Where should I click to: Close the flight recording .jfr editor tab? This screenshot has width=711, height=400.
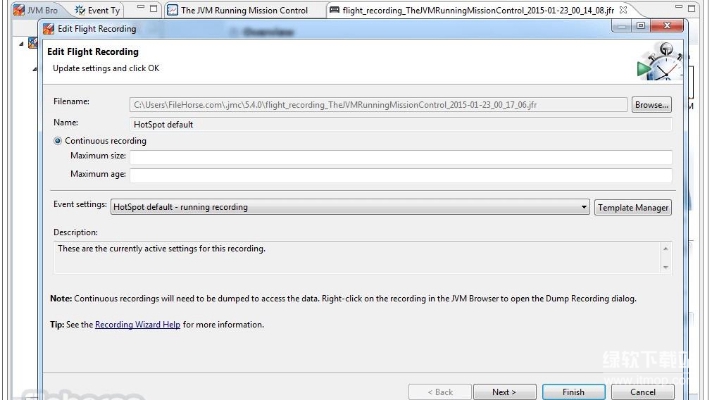[x=623, y=10]
